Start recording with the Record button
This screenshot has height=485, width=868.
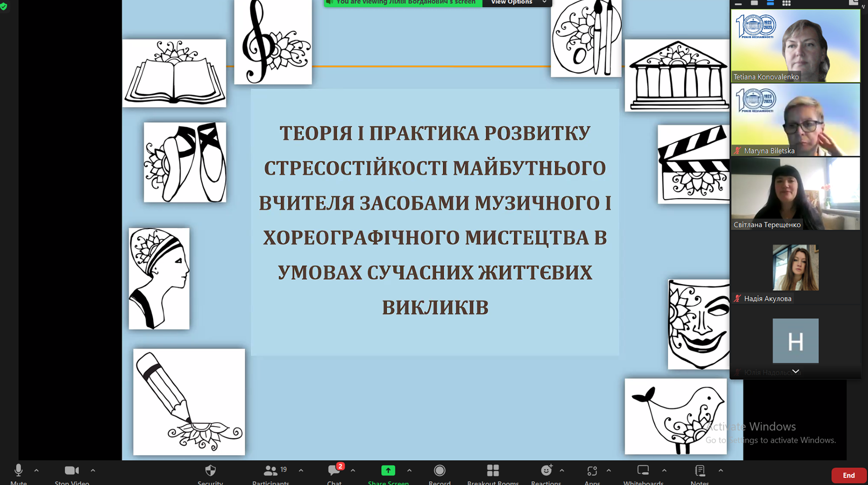tap(440, 471)
